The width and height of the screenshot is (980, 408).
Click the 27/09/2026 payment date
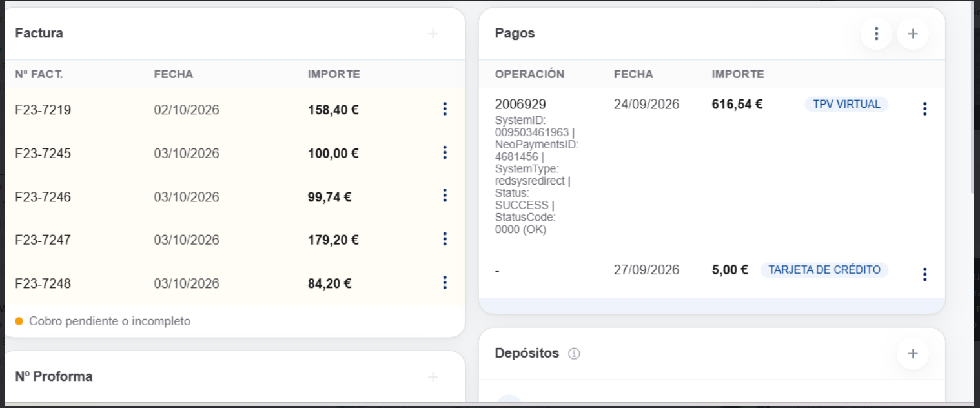click(647, 270)
